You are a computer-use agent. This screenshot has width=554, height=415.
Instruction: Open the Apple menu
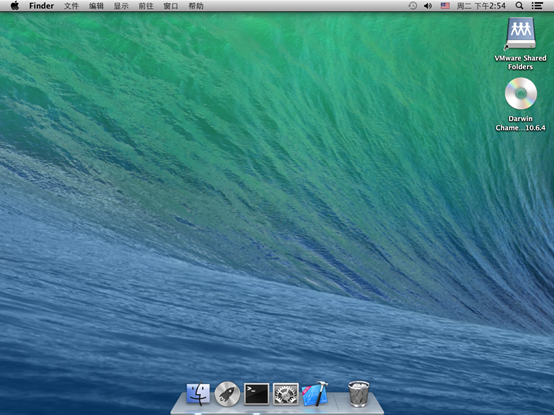[x=14, y=6]
